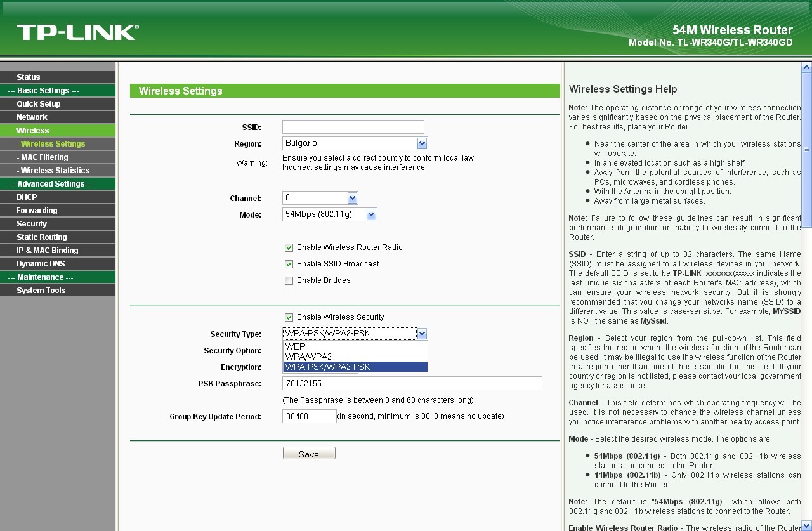
Task: Open the Region dropdown showing Bulgaria
Action: (x=355, y=143)
